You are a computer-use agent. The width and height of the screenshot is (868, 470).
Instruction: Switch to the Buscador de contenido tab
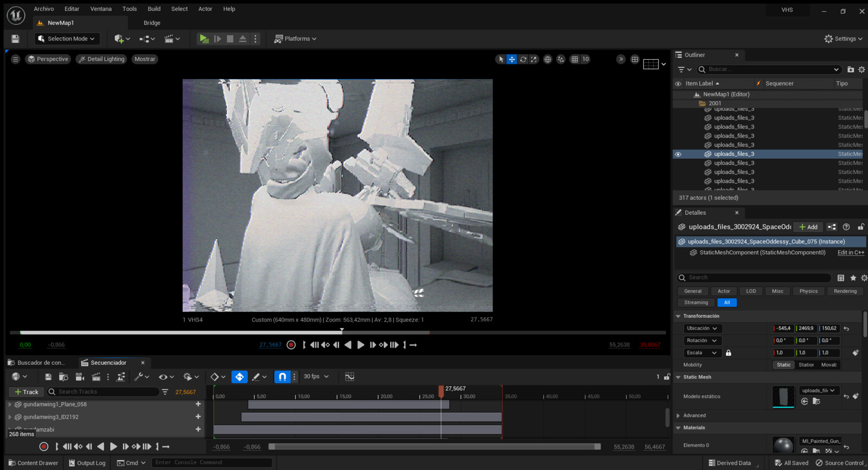[x=40, y=363]
